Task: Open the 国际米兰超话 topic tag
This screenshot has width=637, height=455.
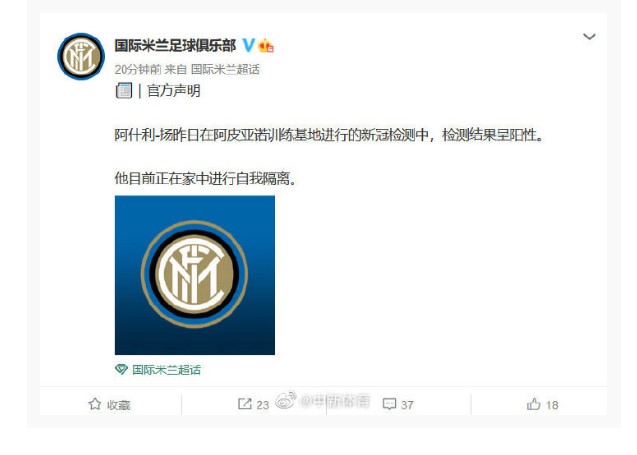Action: pyautogui.click(x=166, y=370)
